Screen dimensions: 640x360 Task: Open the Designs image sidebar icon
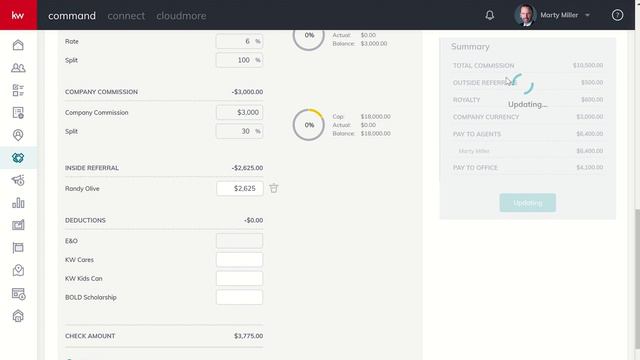pyautogui.click(x=18, y=225)
